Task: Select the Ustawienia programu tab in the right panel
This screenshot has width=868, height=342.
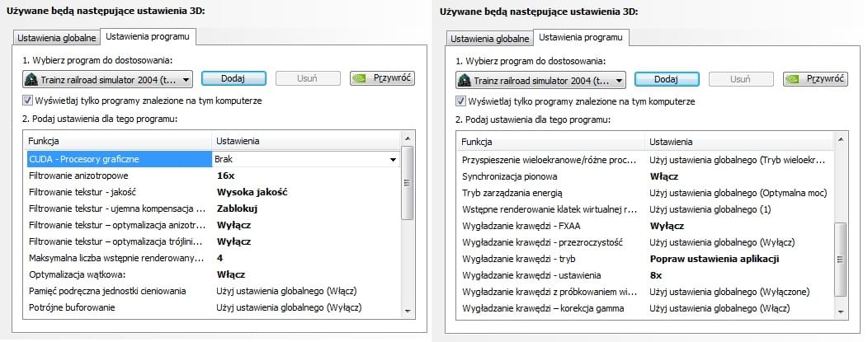Action: [x=581, y=38]
